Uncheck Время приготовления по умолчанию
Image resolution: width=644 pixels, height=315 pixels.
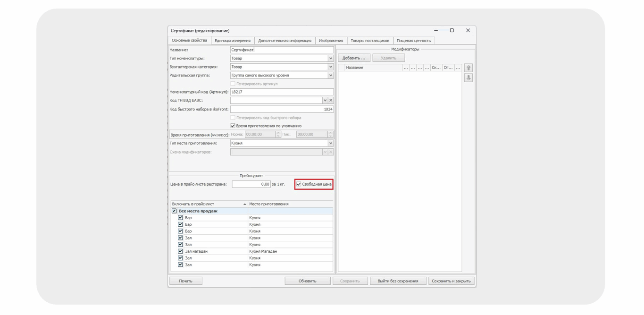233,126
